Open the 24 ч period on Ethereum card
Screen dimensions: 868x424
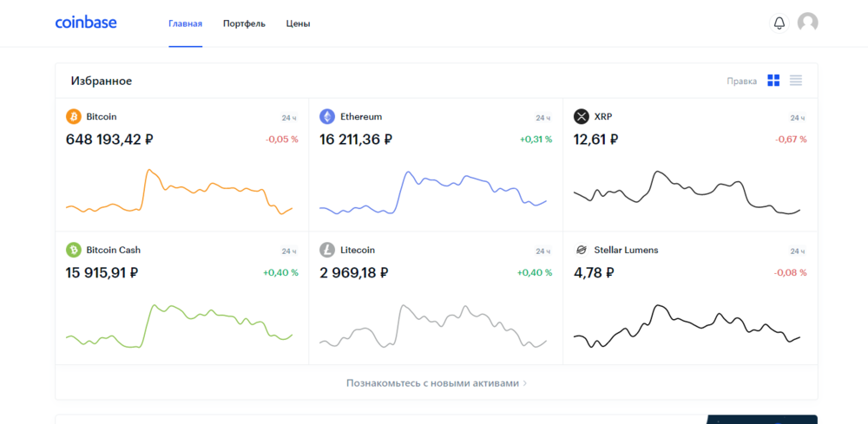tap(543, 118)
